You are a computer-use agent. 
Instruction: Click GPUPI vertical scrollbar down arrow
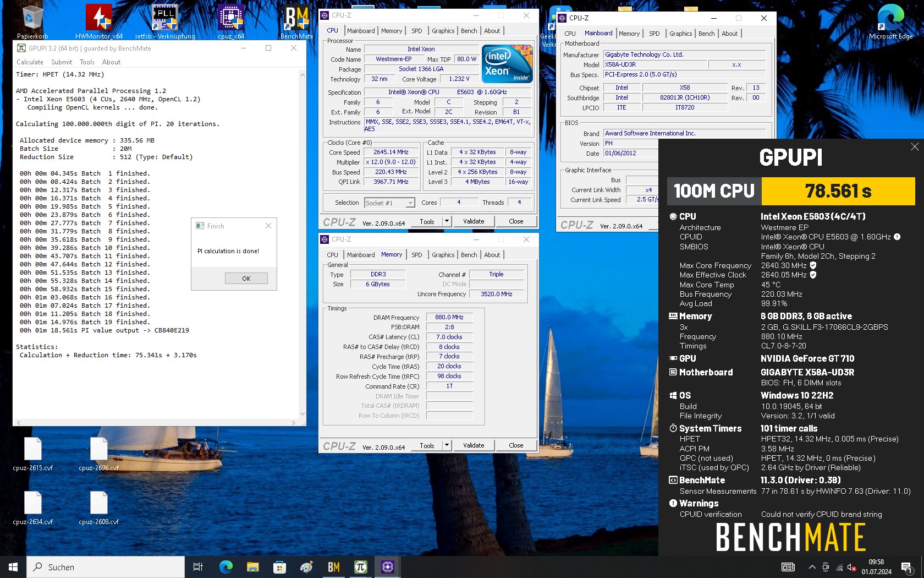[302, 415]
